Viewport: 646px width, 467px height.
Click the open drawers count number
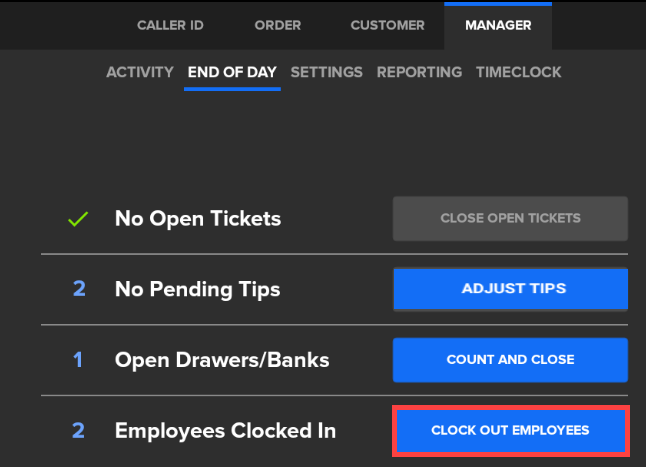click(78, 360)
